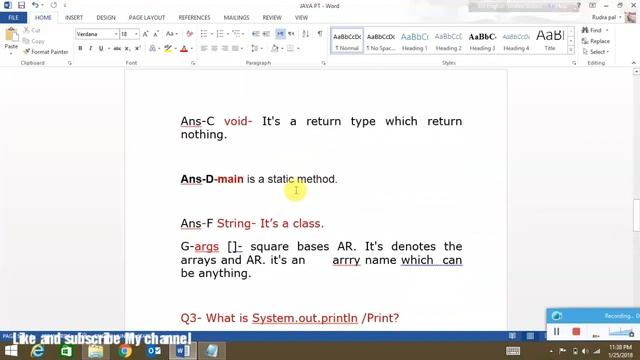Apply red font color
The image size is (640, 360).
coord(184,49)
